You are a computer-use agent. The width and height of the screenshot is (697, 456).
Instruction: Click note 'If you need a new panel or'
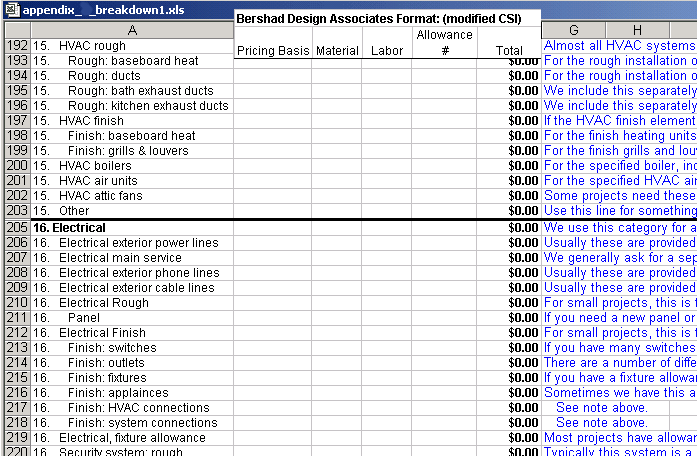(619, 318)
